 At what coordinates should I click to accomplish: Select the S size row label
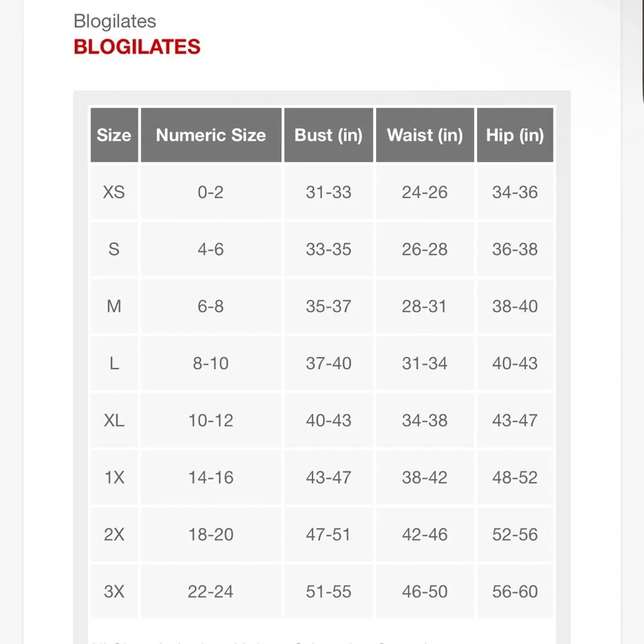pyautogui.click(x=114, y=249)
